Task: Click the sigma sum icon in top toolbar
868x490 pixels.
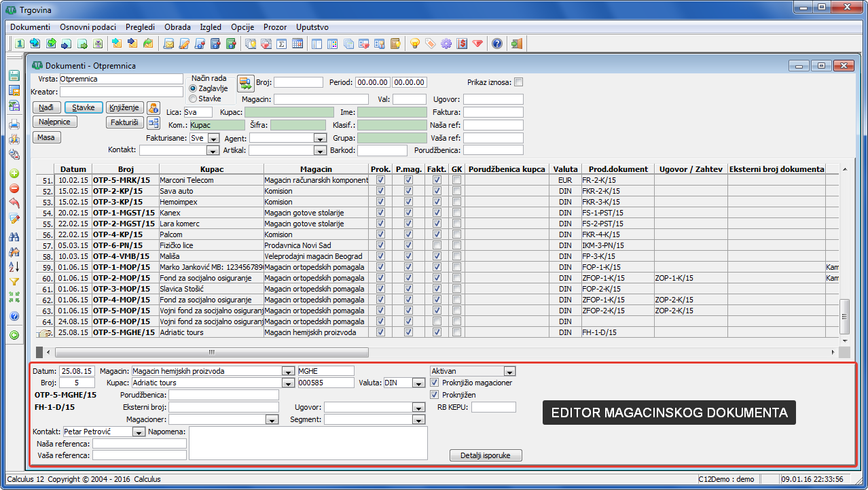Action: point(282,44)
